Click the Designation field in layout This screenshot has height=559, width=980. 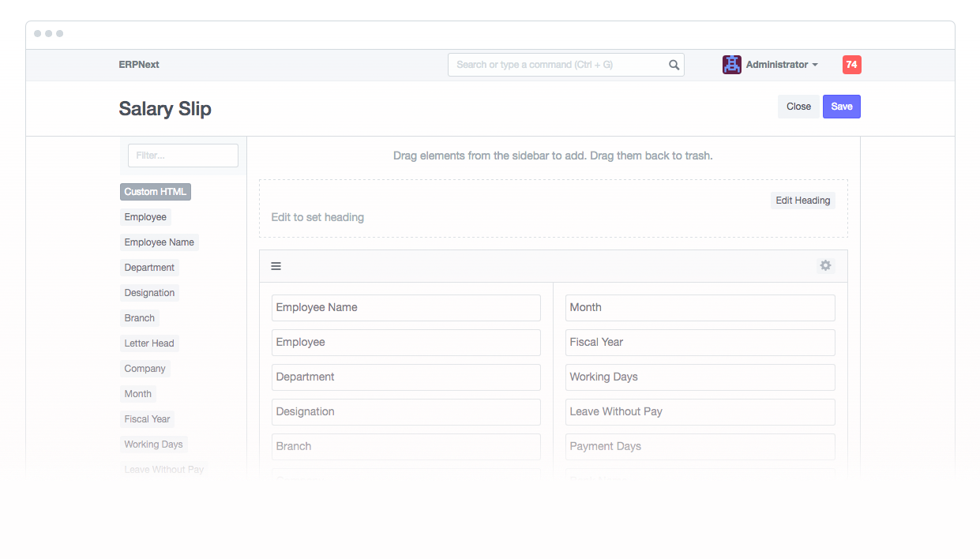point(406,412)
